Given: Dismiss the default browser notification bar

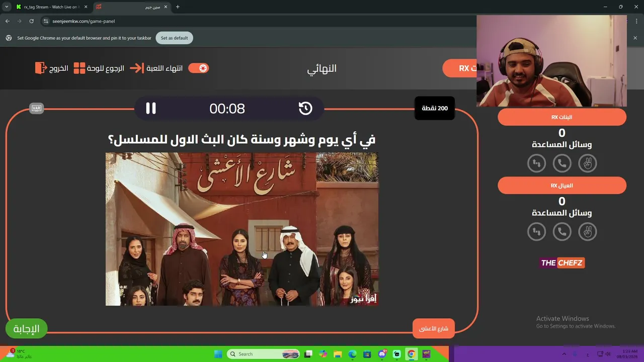Looking at the screenshot, I should [x=635, y=38].
